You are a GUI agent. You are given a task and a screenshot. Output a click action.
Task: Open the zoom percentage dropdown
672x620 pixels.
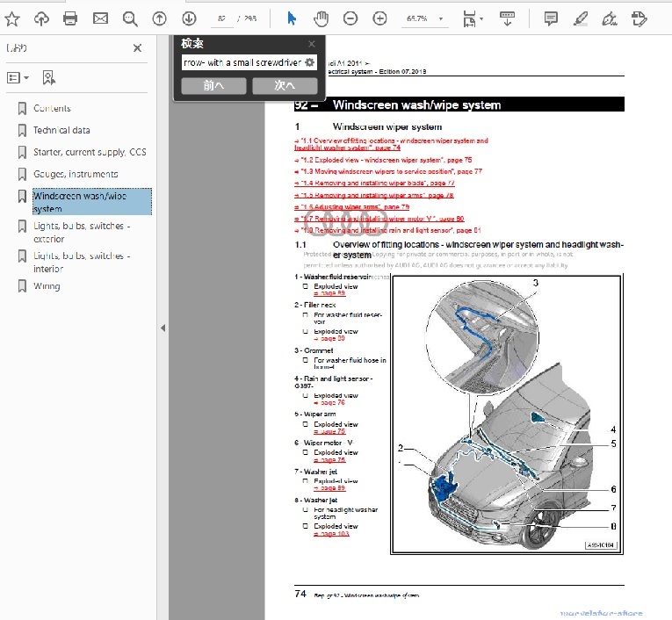[441, 18]
